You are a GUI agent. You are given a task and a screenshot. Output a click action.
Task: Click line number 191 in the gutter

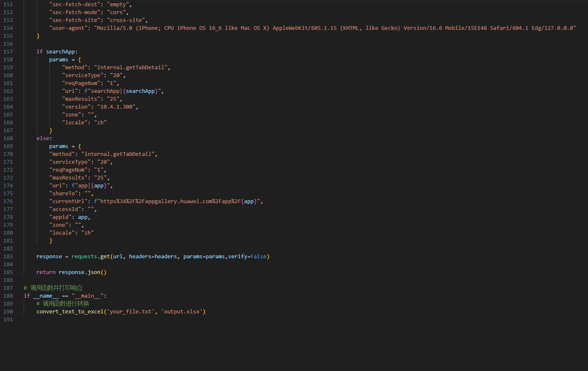(x=8, y=320)
